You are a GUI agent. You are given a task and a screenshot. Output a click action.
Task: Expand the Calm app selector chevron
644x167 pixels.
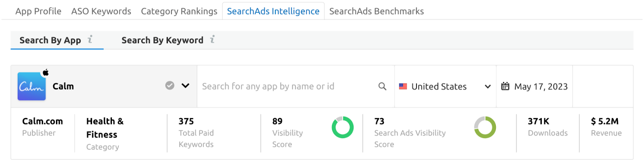pos(186,86)
